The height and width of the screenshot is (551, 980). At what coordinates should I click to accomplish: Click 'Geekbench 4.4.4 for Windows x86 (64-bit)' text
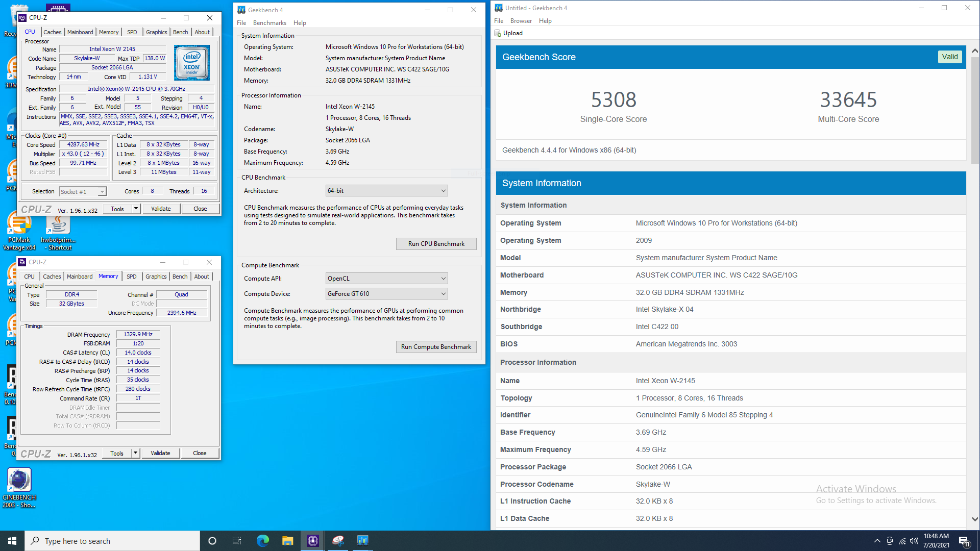click(x=569, y=150)
